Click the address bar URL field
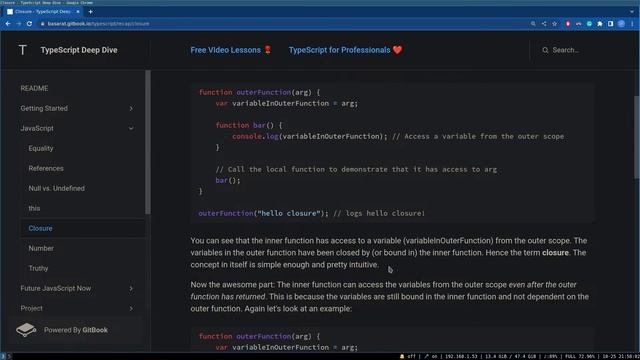This screenshot has height=360, width=640. (282, 24)
